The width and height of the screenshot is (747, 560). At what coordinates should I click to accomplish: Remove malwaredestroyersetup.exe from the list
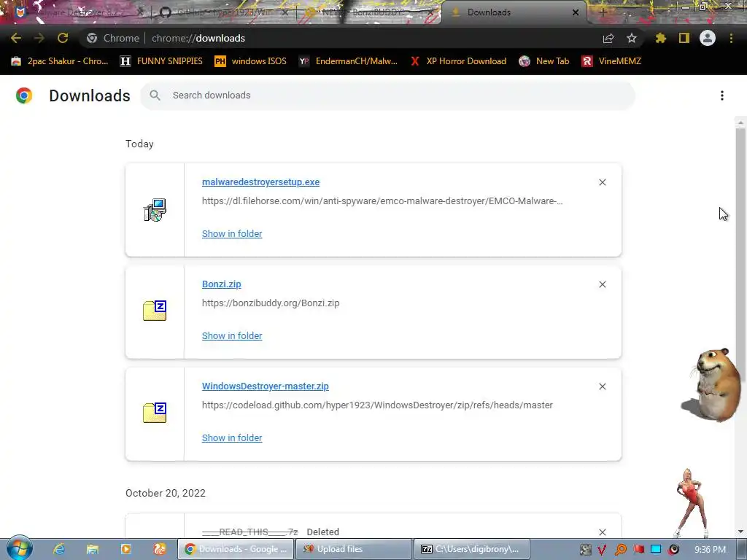(x=602, y=182)
